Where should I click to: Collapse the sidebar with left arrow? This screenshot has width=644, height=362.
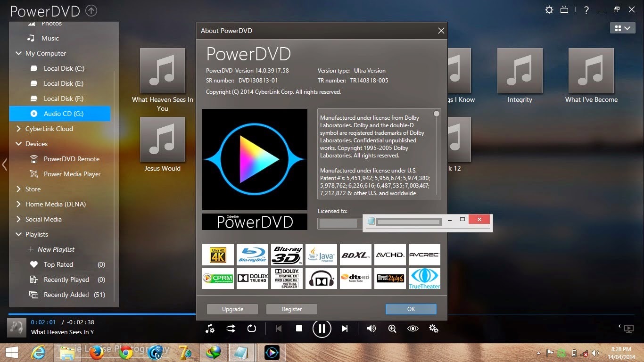pos(4,165)
